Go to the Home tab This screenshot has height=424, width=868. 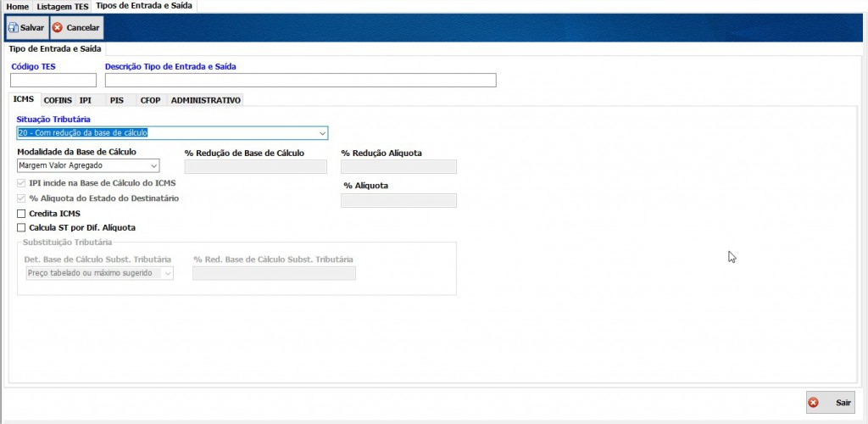pyautogui.click(x=18, y=6)
